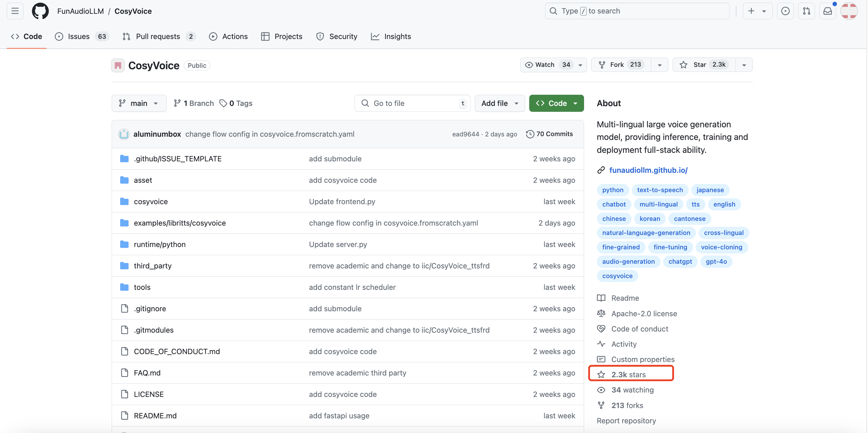Open the FAQ.md file
Viewport: 868px width, 433px height.
147,373
